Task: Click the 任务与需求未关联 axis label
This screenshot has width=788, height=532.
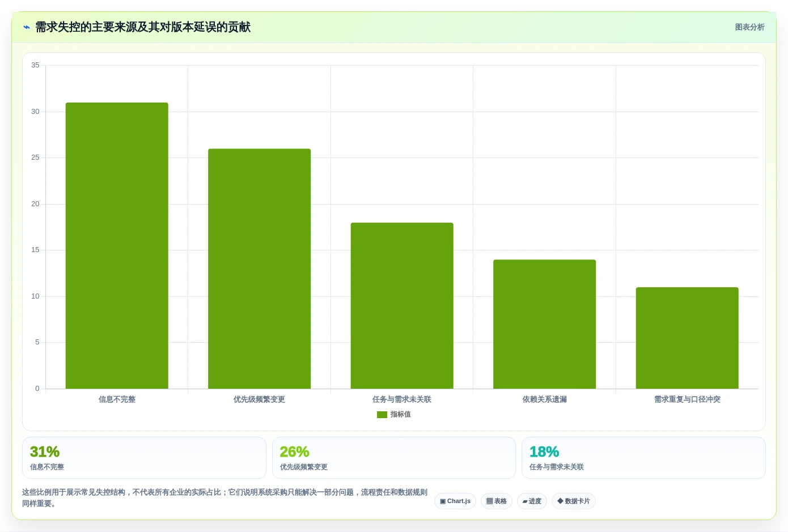Action: pyautogui.click(x=402, y=399)
